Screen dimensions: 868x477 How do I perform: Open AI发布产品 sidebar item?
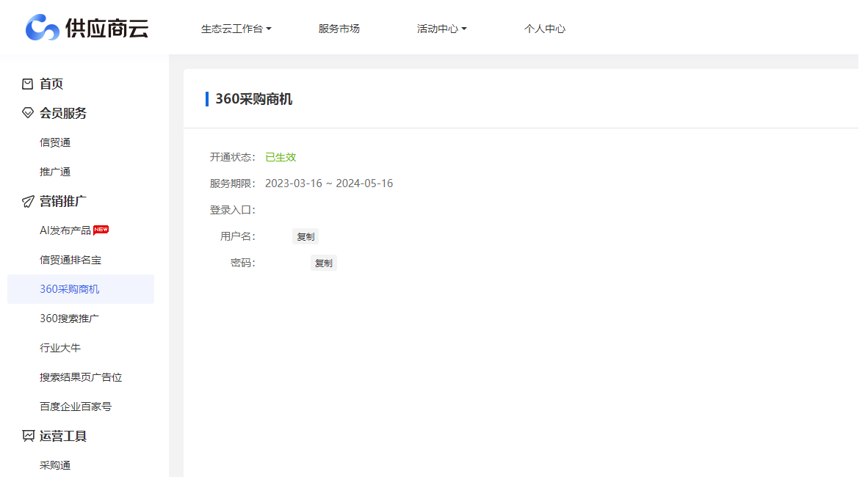[x=65, y=230]
